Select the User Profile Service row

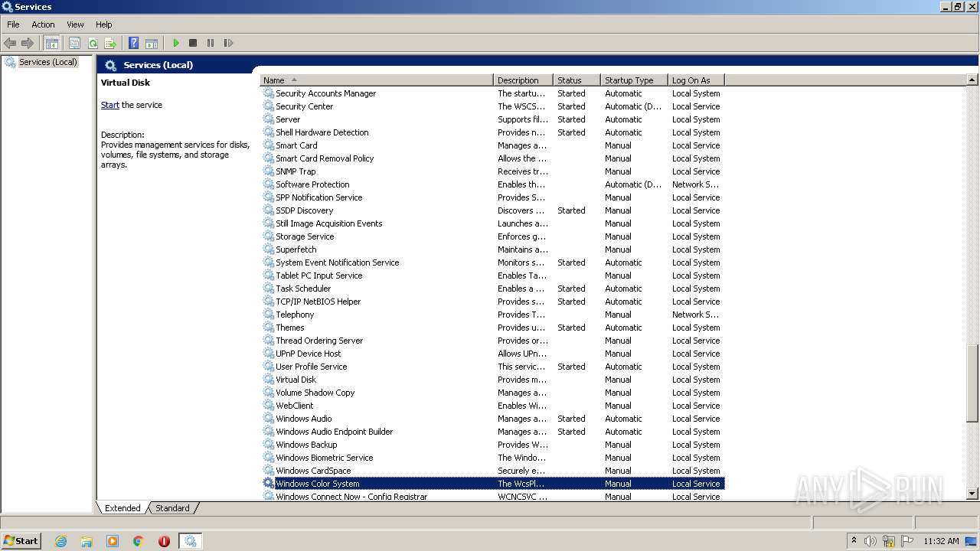tap(492, 367)
